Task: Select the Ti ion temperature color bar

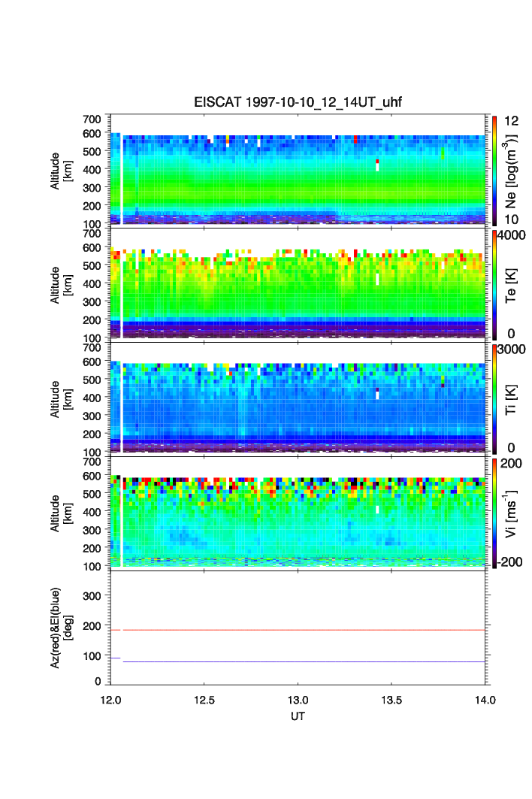Action: (x=494, y=399)
